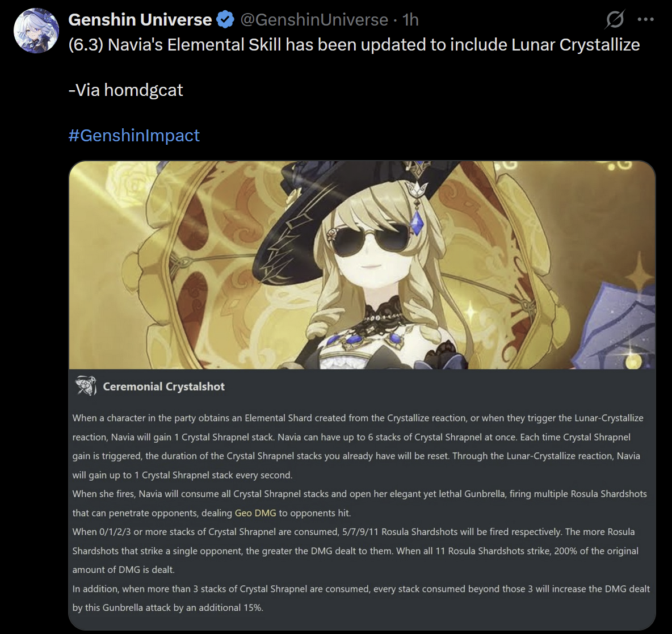Click the Genshin Universe display name
Image resolution: width=672 pixels, height=634 pixels.
pos(140,20)
